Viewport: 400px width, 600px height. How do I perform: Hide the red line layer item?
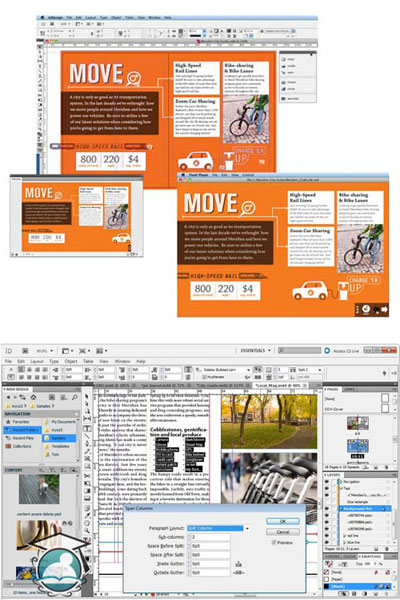click(327, 536)
